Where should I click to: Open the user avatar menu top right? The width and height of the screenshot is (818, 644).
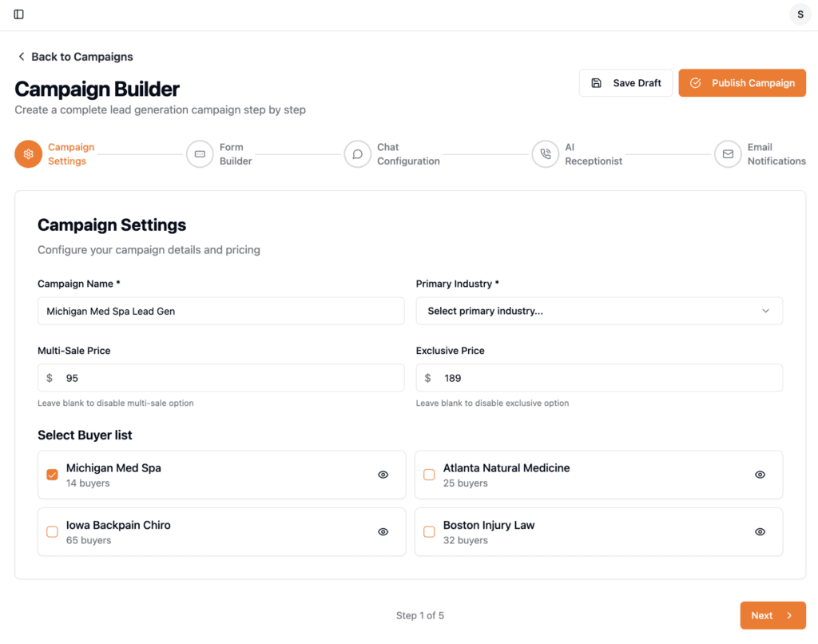pos(800,14)
